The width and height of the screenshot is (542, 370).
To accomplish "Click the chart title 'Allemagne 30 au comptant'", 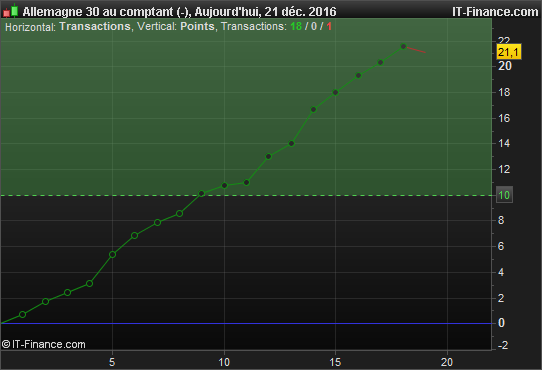I will coord(98,12).
